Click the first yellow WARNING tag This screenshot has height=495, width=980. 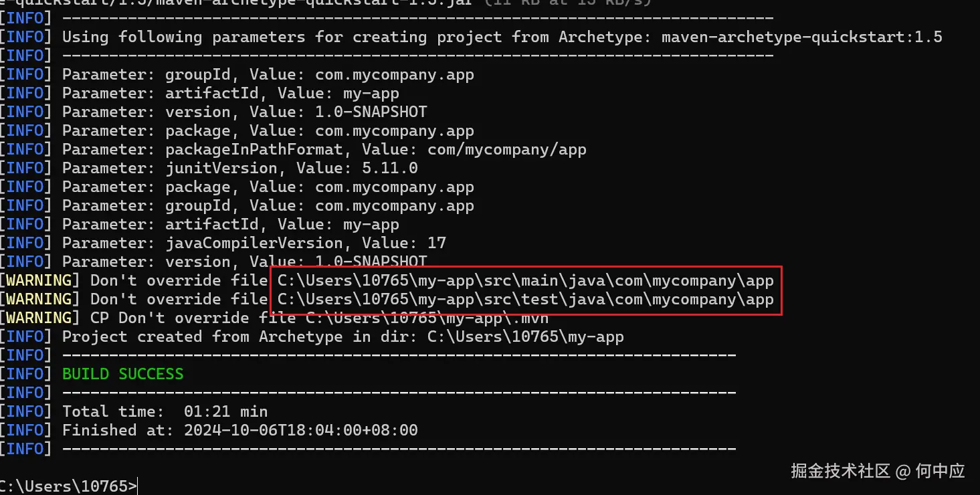click(x=39, y=280)
